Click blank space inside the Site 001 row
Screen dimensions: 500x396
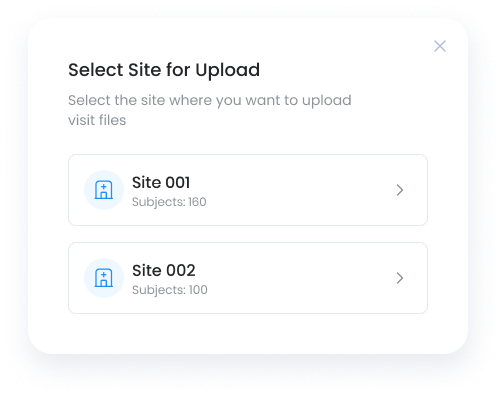pyautogui.click(x=300, y=190)
